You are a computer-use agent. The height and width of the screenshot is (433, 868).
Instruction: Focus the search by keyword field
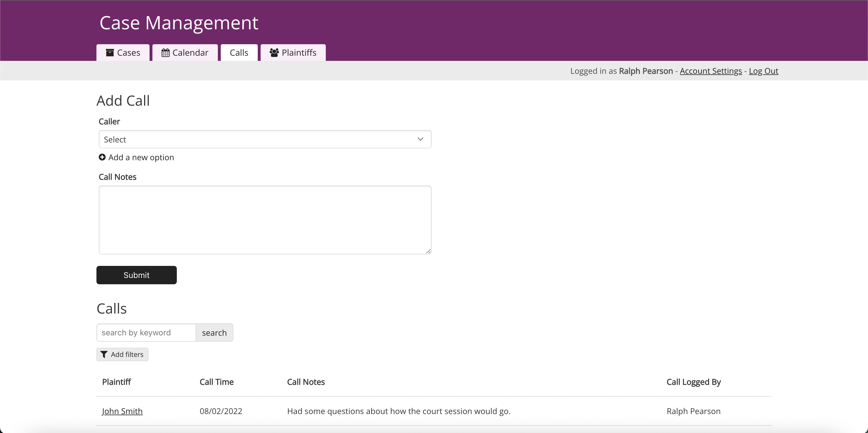(146, 333)
